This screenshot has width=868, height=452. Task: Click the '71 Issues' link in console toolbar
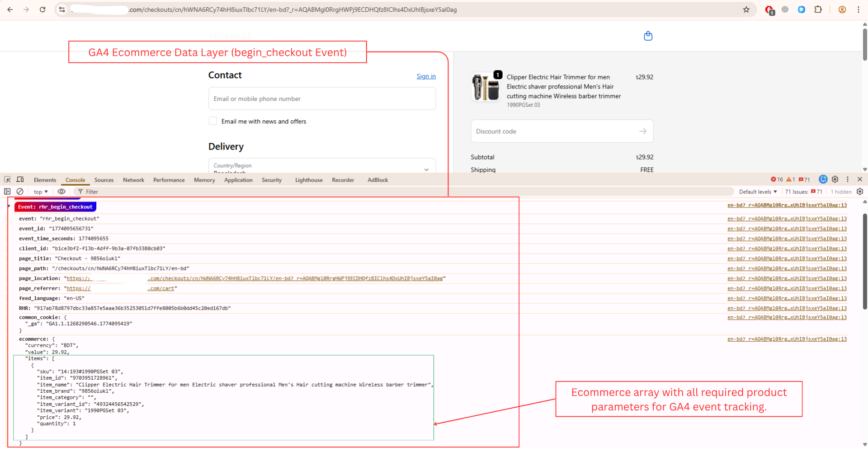(804, 192)
